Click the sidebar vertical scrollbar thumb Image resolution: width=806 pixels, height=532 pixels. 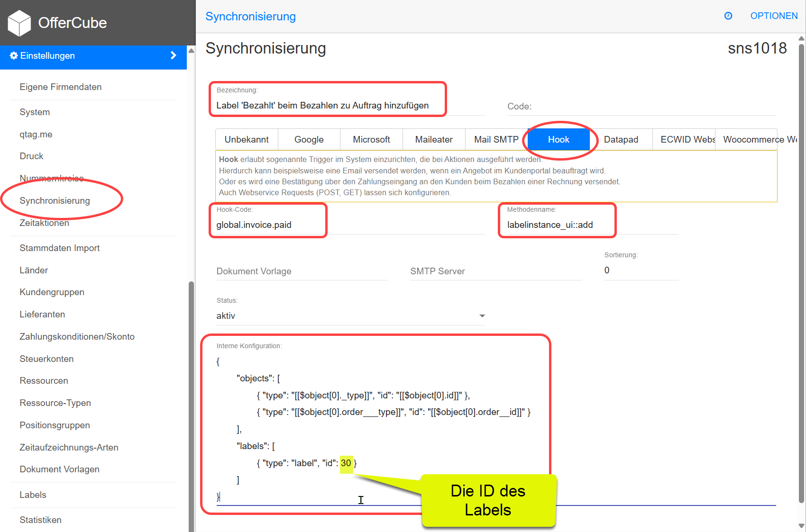tap(191, 406)
